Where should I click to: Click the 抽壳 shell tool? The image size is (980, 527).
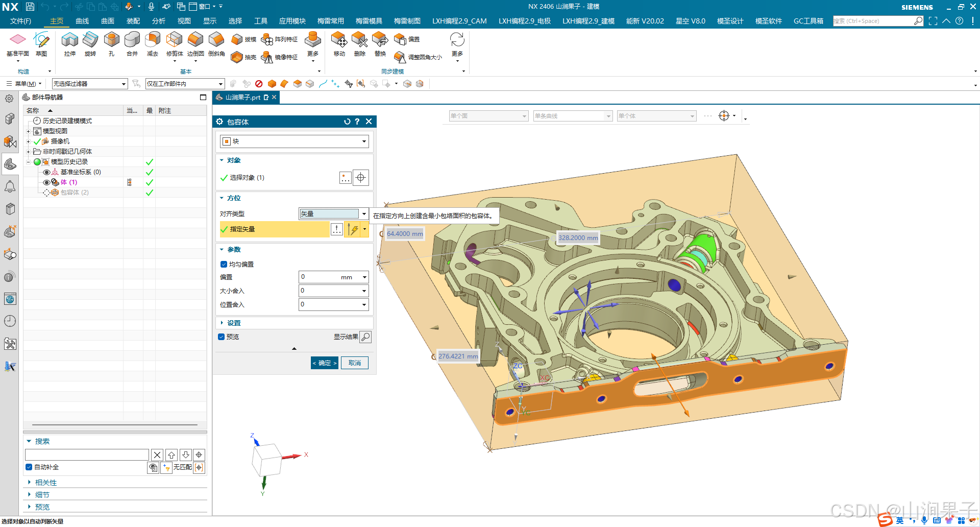tap(244, 57)
